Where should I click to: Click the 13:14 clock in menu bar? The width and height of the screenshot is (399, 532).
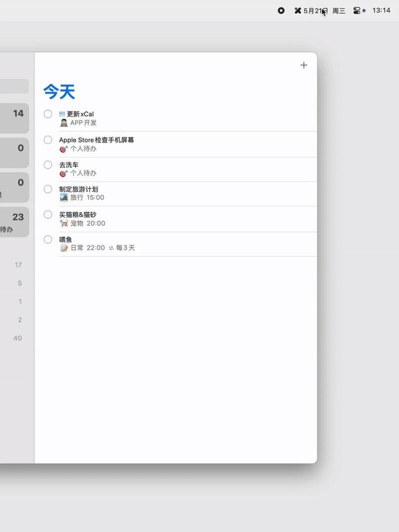tap(381, 10)
